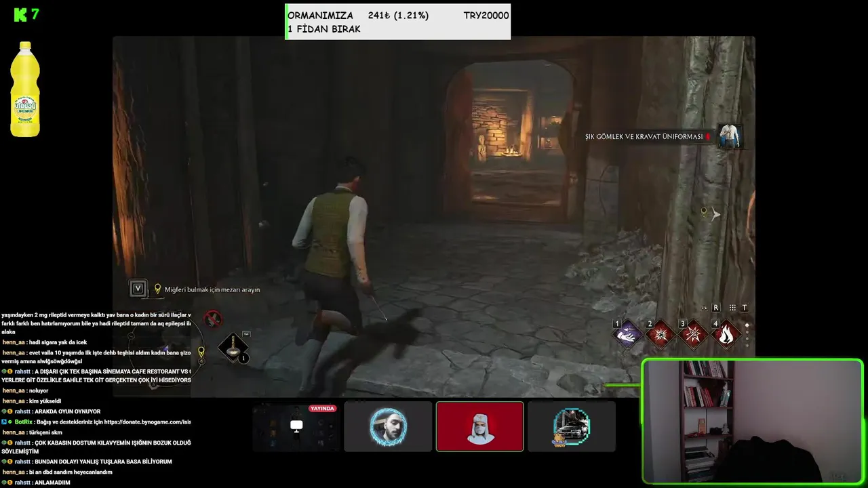The width and height of the screenshot is (868, 488).
Task: Click the yellow oil bottle image
Action: pos(25,89)
